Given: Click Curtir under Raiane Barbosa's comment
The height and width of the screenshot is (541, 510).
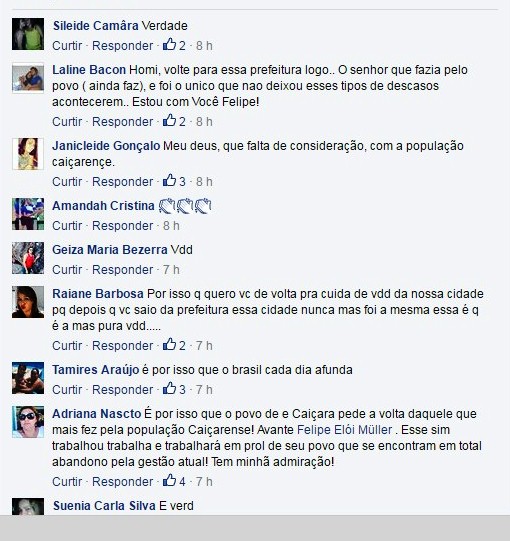Looking at the screenshot, I should point(67,345).
